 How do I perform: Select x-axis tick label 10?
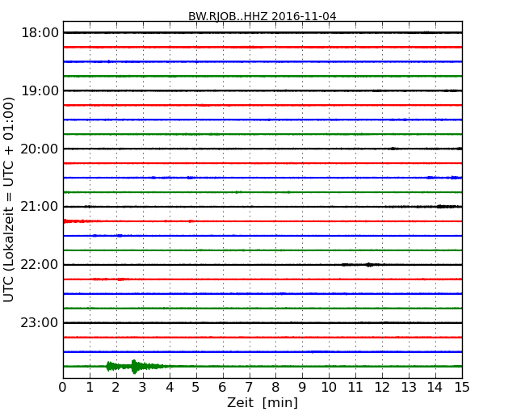coord(329,387)
